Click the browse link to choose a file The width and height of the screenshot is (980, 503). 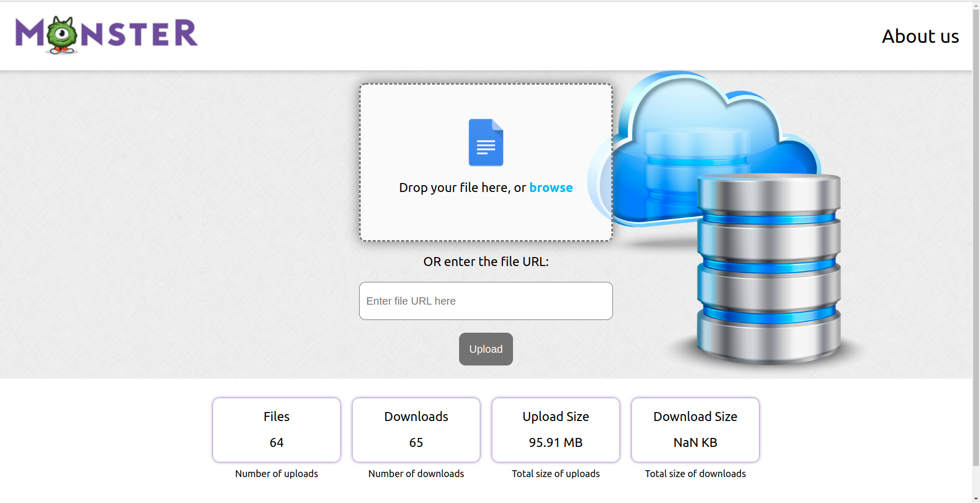[551, 188]
